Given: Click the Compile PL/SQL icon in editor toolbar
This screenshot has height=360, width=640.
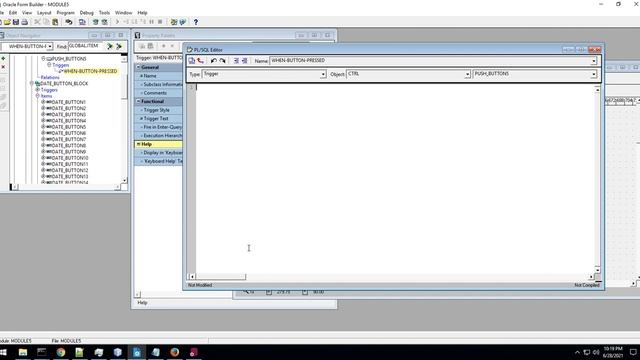Looking at the screenshot, I should pyautogui.click(x=191, y=61).
